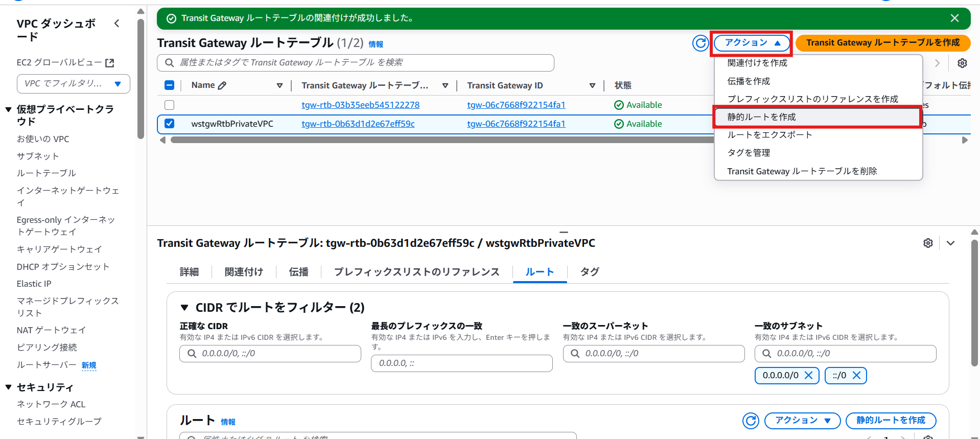This screenshot has width=980, height=439.
Task: Collapse the Virtual Private Cloud nav section
Action: (x=9, y=109)
